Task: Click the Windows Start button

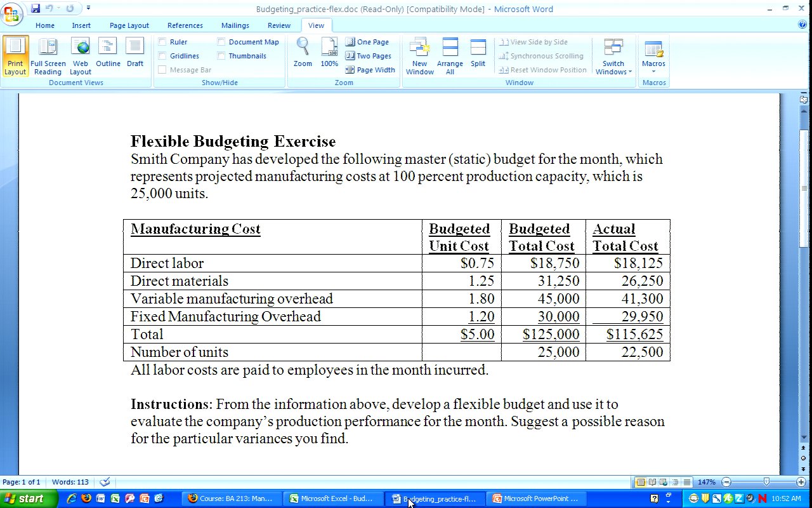Action: (24, 498)
